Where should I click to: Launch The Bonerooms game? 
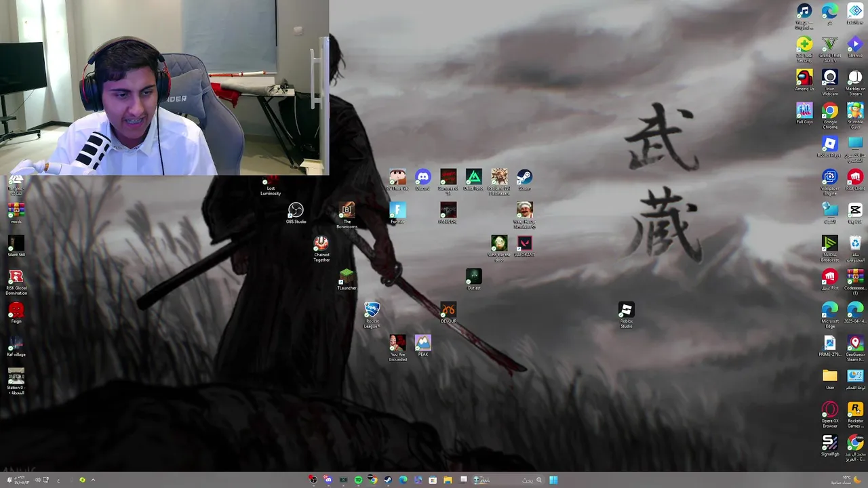pyautogui.click(x=347, y=215)
